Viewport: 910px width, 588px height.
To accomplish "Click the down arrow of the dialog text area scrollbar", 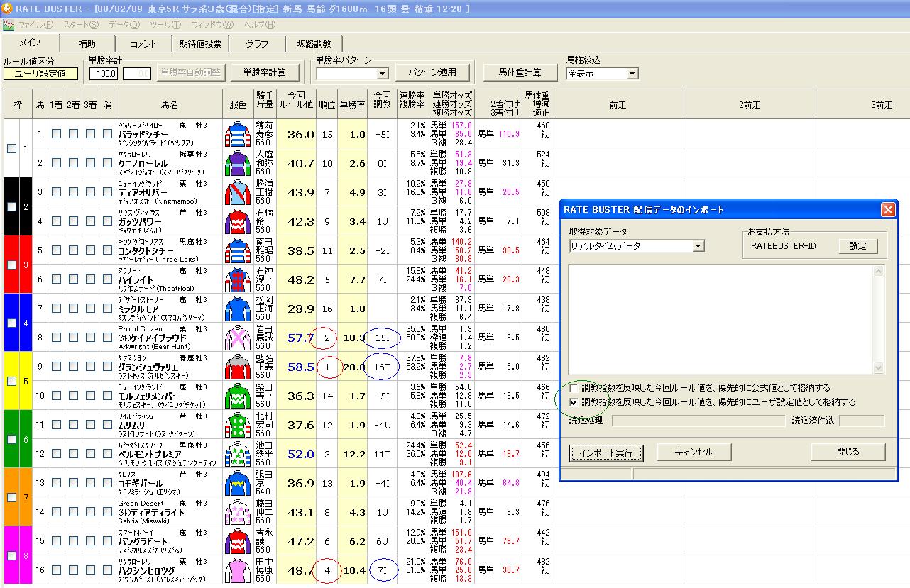I will pos(879,368).
